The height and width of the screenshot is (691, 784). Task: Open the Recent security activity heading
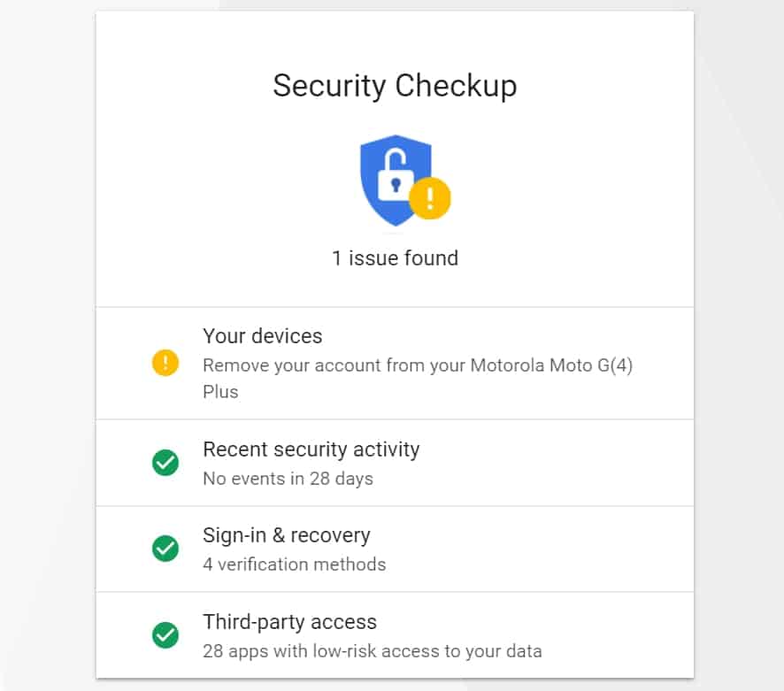pos(311,449)
